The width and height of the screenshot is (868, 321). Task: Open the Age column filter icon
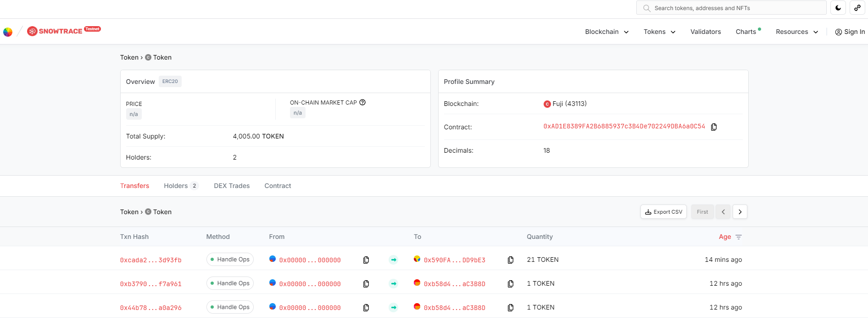(x=739, y=237)
